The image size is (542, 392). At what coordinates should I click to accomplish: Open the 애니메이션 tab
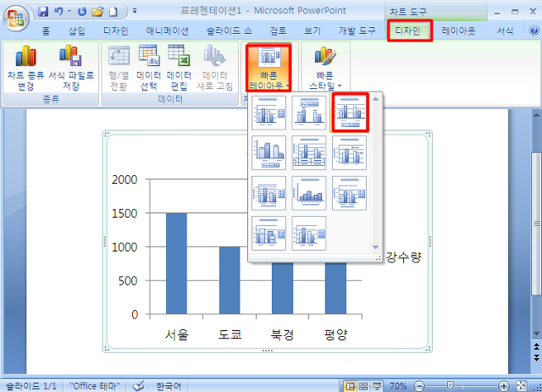click(168, 31)
